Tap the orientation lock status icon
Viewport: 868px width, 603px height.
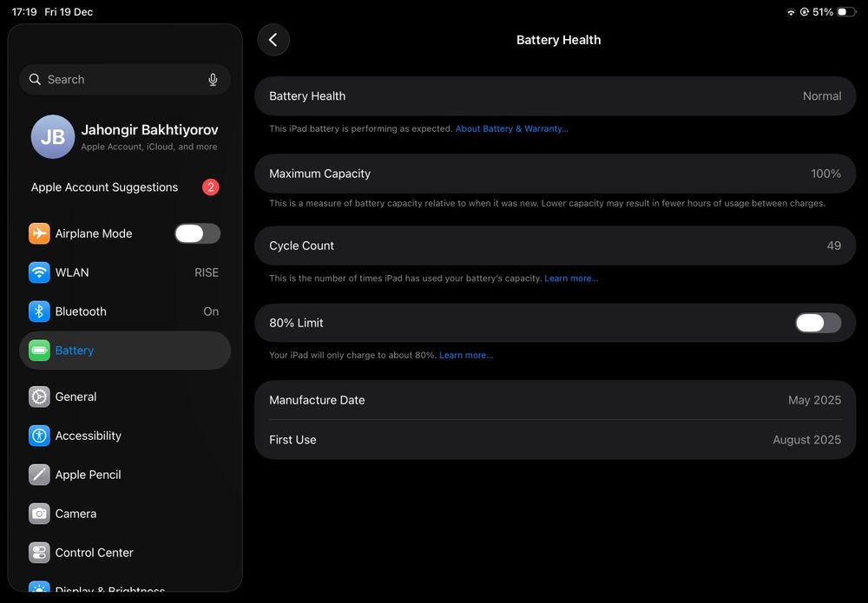tap(805, 11)
